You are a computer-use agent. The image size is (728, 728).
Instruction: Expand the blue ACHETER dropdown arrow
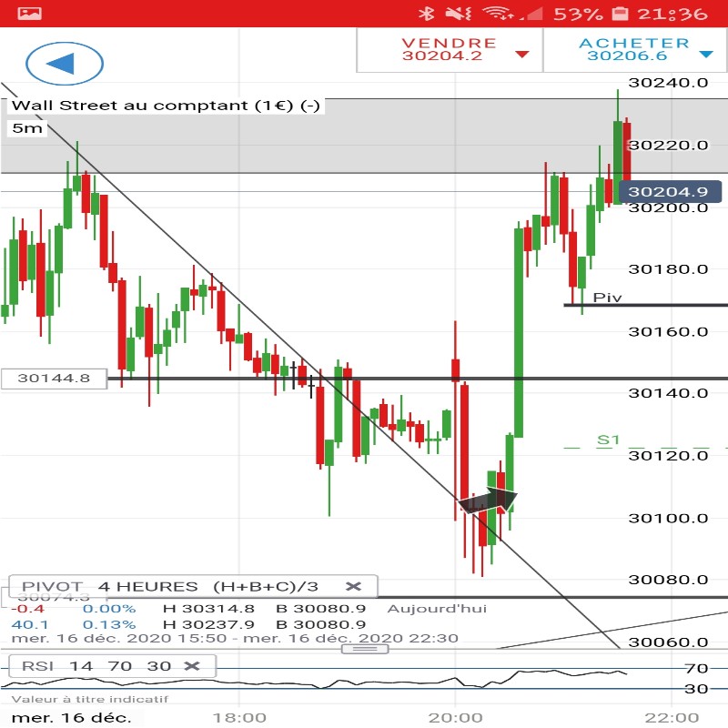pos(706,55)
